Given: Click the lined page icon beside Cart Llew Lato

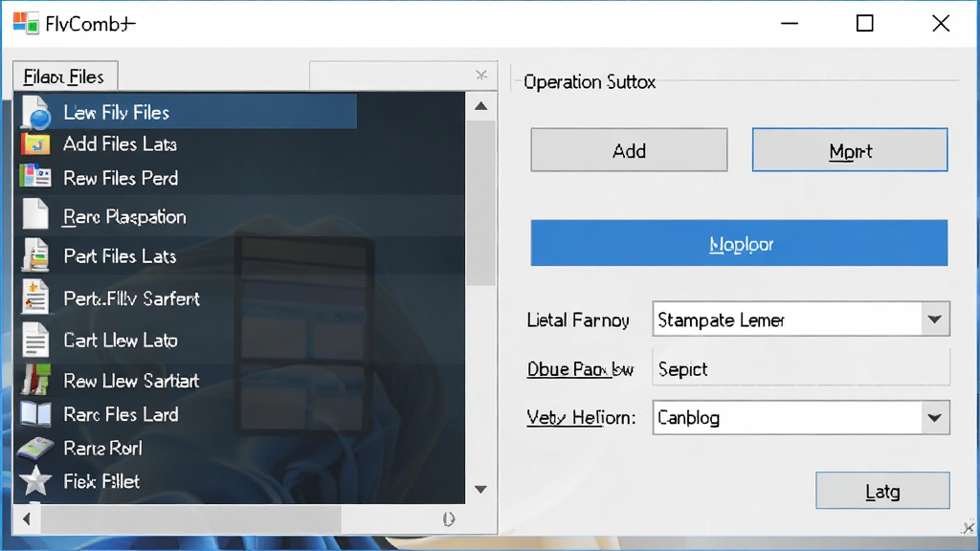Looking at the screenshot, I should click(35, 340).
